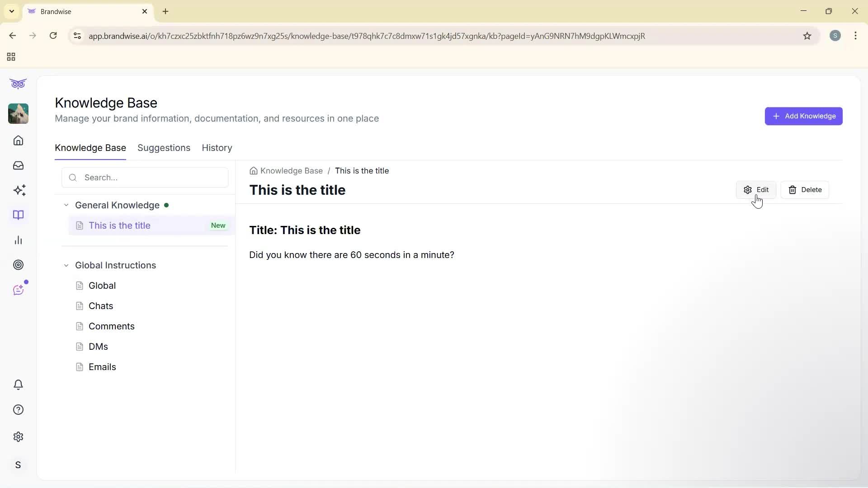Open notifications via the bell icon

pos(18,385)
